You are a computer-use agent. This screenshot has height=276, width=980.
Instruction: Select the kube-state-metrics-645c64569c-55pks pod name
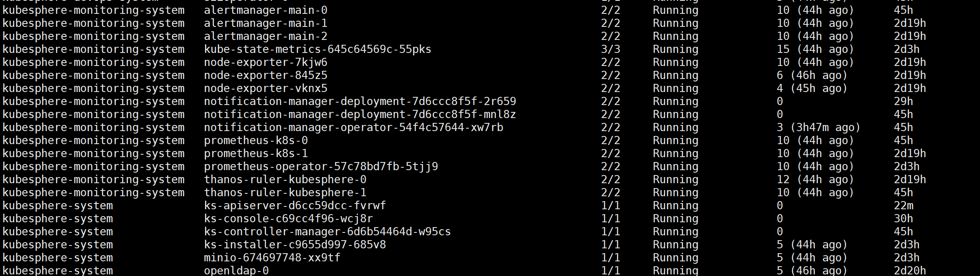(317, 49)
